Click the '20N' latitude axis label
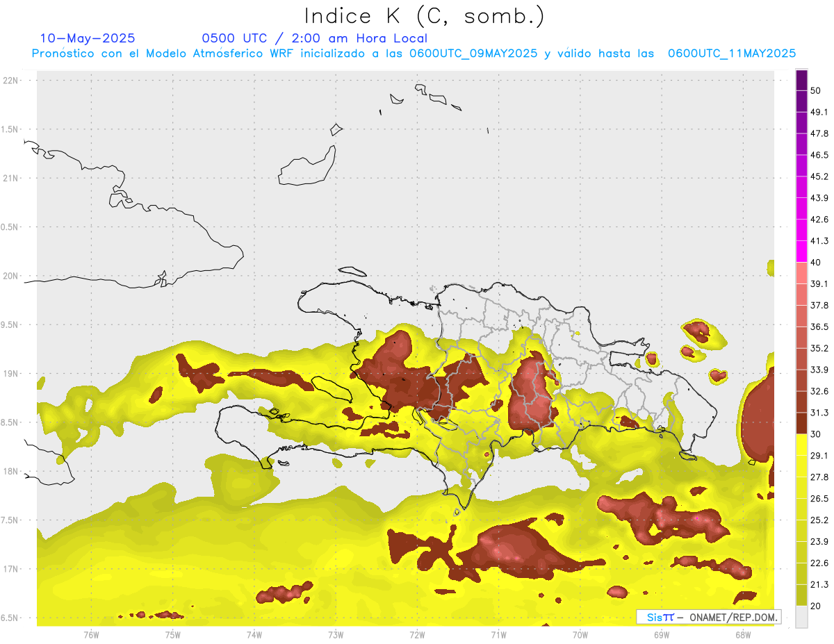 coord(11,276)
